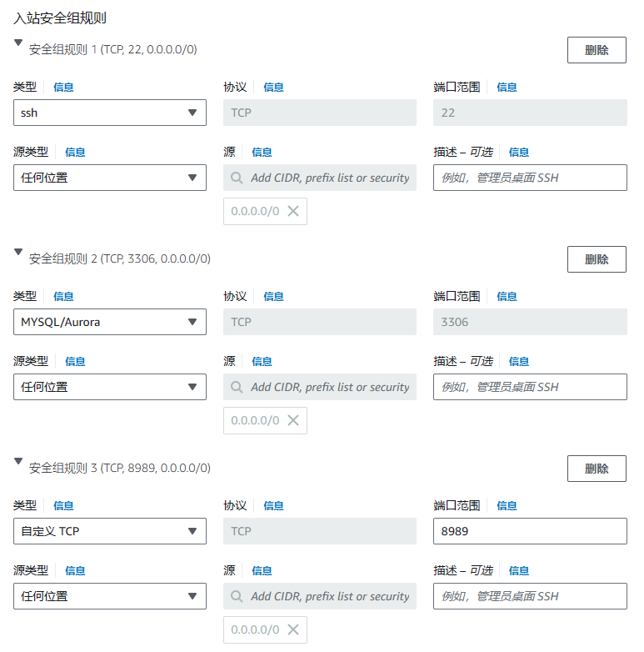644x652 pixels.
Task: Click rule 1 description input field
Action: 530,178
